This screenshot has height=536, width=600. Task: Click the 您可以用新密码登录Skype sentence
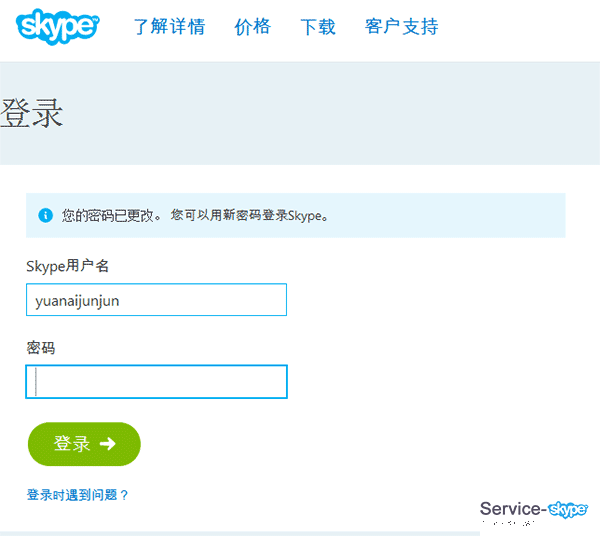pos(250,215)
